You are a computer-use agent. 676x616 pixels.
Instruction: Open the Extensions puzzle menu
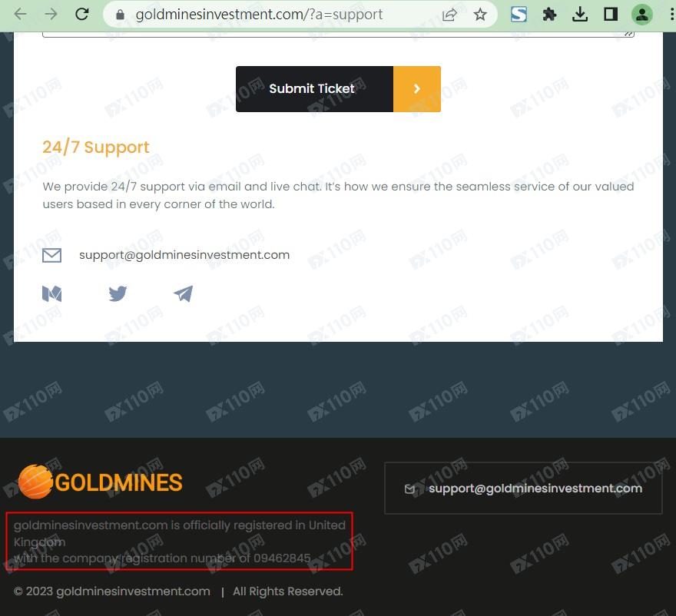[x=549, y=15]
